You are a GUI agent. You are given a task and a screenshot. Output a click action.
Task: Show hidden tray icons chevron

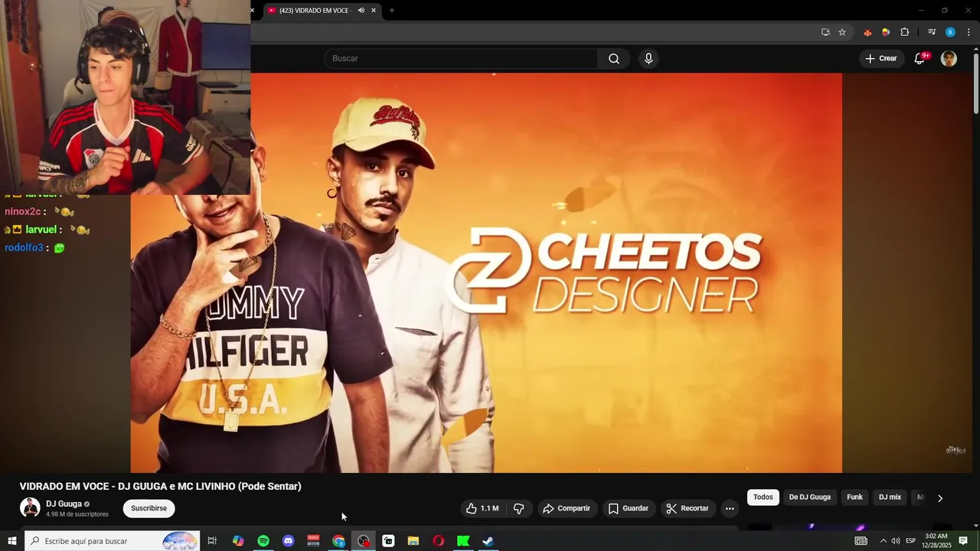(883, 541)
